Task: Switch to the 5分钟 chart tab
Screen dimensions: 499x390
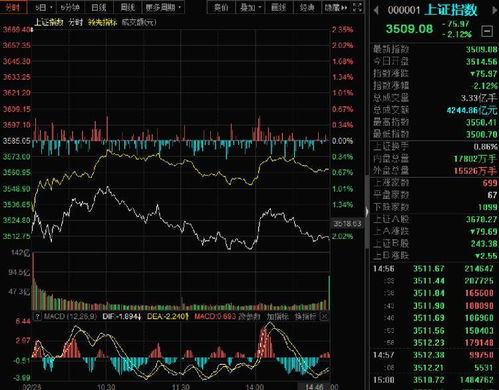Action: pos(70,7)
